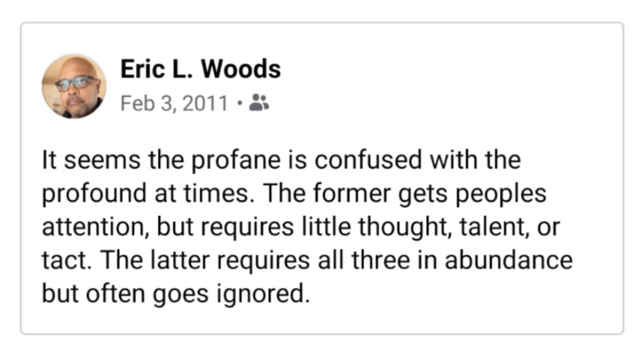This screenshot has width=644, height=353.
Task: Click the friends audience icon
Action: click(259, 103)
